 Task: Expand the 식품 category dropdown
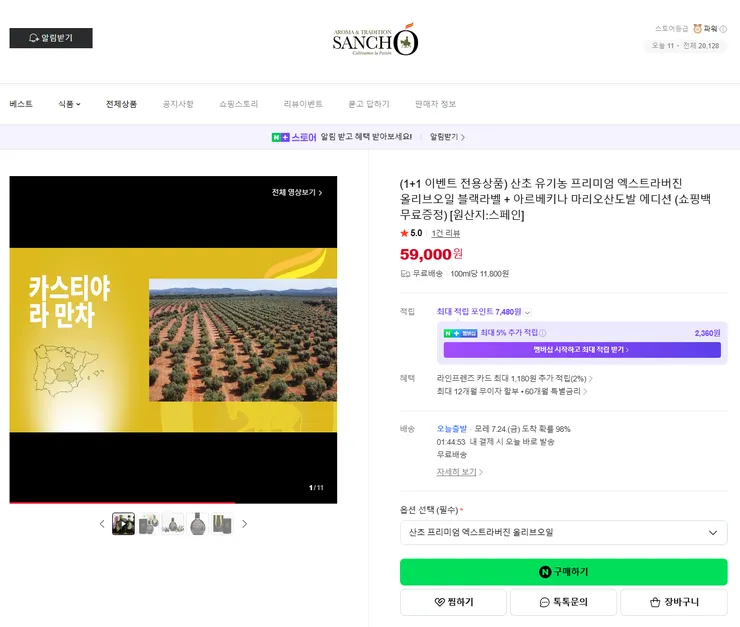click(x=69, y=104)
